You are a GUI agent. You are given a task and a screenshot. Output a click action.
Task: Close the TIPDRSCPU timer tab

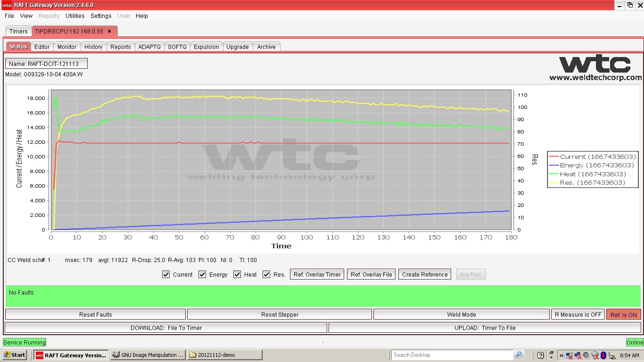109,31
